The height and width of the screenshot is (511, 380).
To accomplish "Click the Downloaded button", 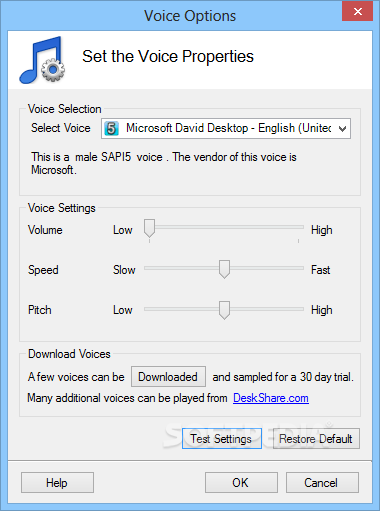I will click(x=168, y=377).
